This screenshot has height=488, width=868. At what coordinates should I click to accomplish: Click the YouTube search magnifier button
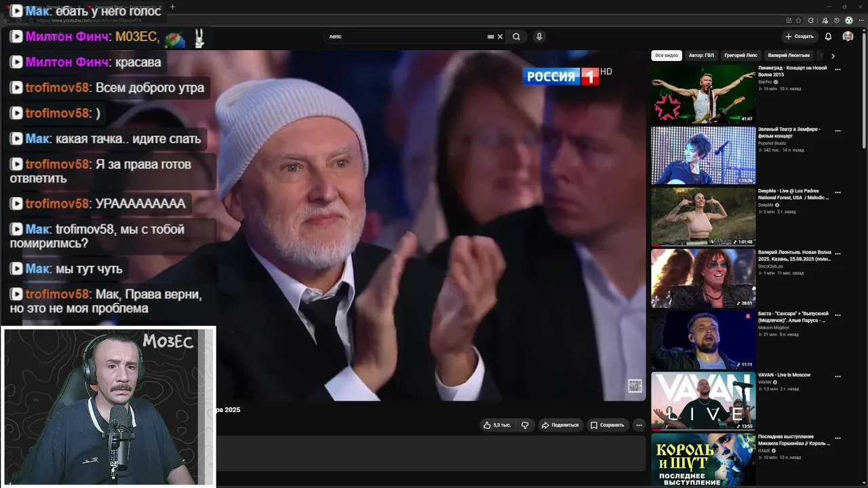click(x=516, y=37)
